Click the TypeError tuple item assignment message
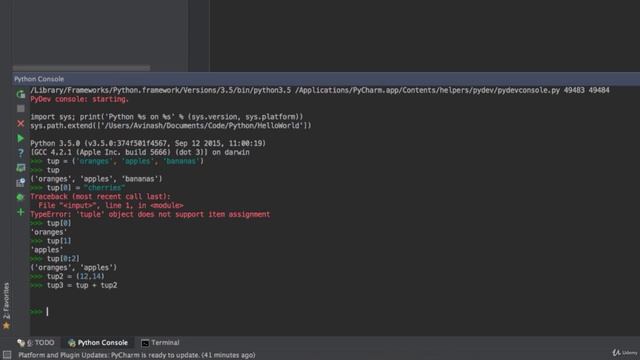640x360 pixels. click(x=150, y=214)
